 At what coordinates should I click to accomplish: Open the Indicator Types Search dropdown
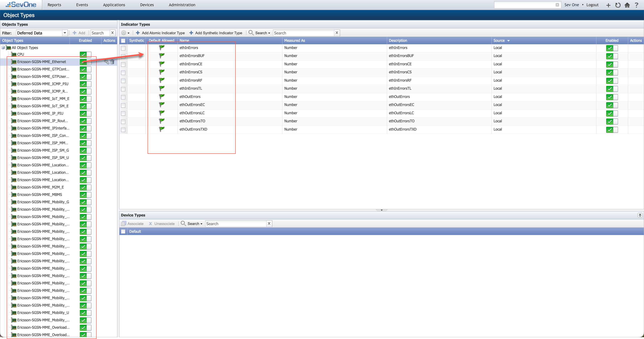[x=259, y=33]
